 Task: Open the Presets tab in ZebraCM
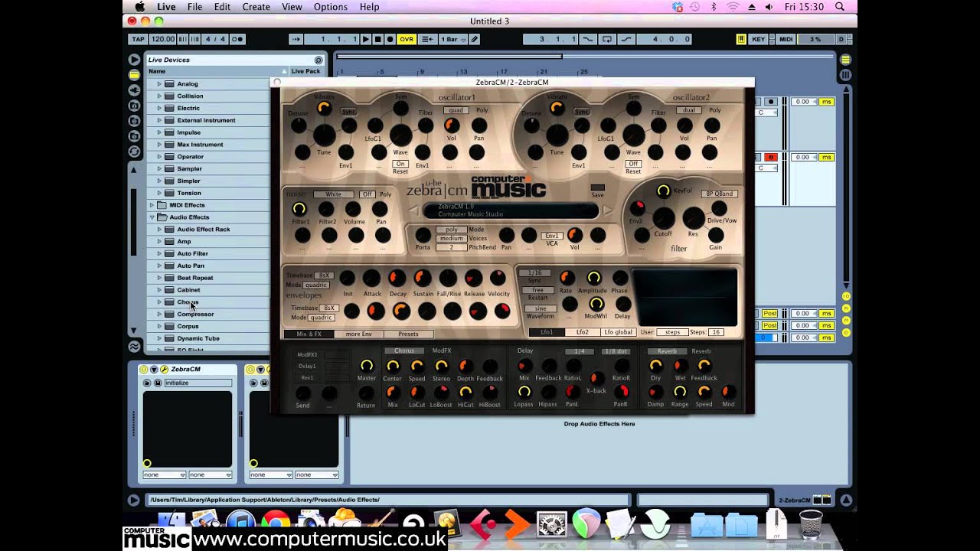click(408, 334)
